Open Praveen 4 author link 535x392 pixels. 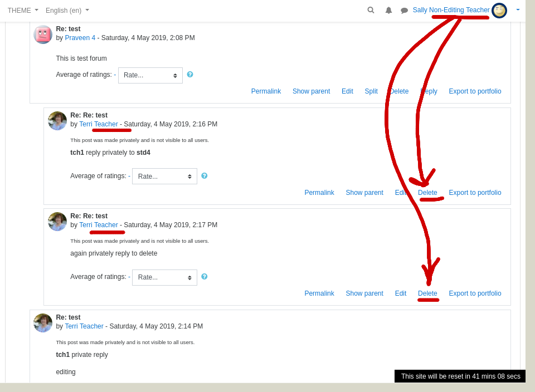click(80, 38)
